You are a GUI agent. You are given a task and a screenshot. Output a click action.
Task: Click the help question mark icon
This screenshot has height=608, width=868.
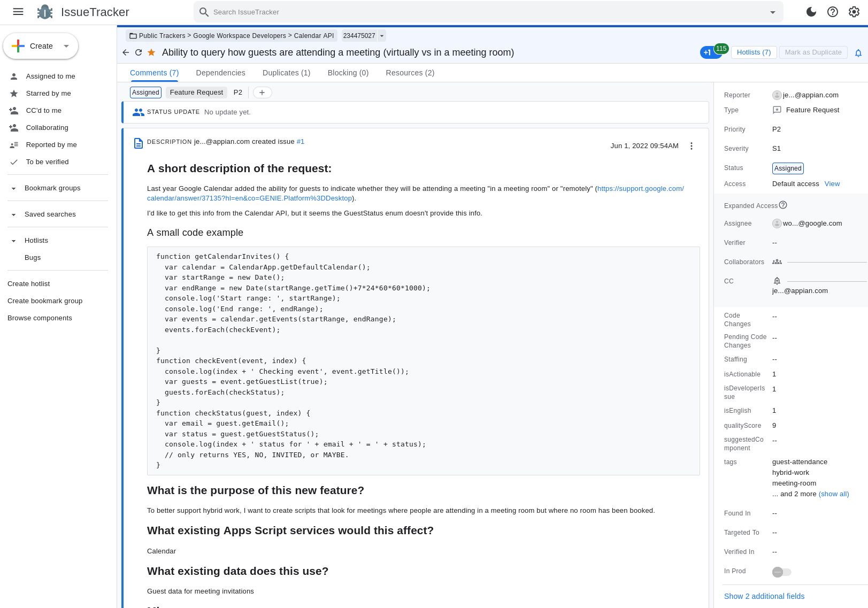point(832,12)
